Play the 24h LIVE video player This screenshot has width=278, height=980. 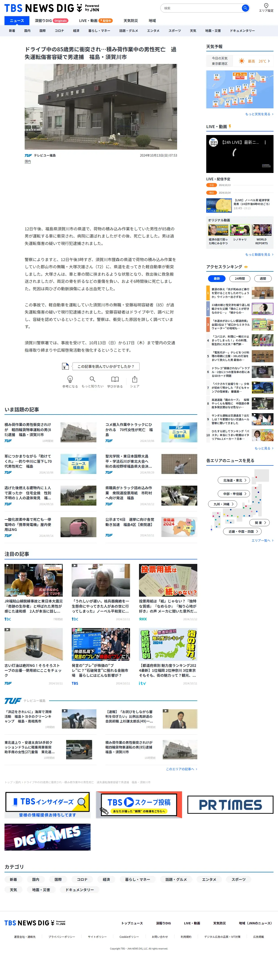240,154
